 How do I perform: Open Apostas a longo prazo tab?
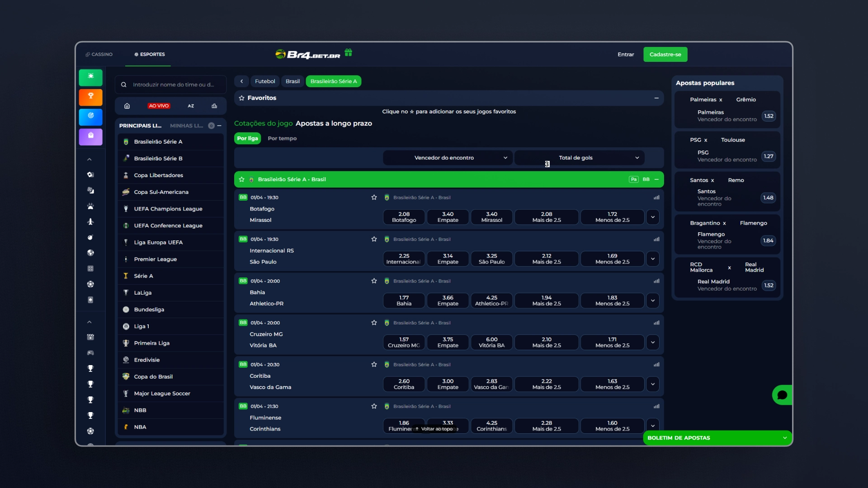334,123
